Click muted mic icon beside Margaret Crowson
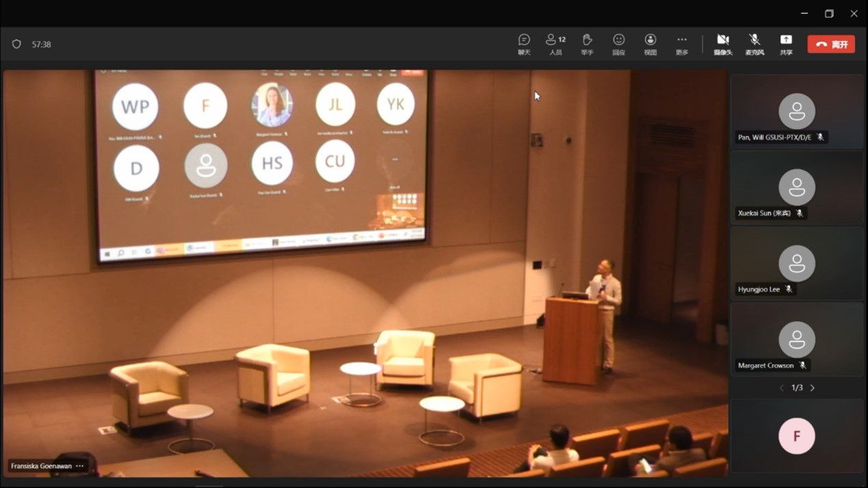868x488 pixels. (803, 366)
